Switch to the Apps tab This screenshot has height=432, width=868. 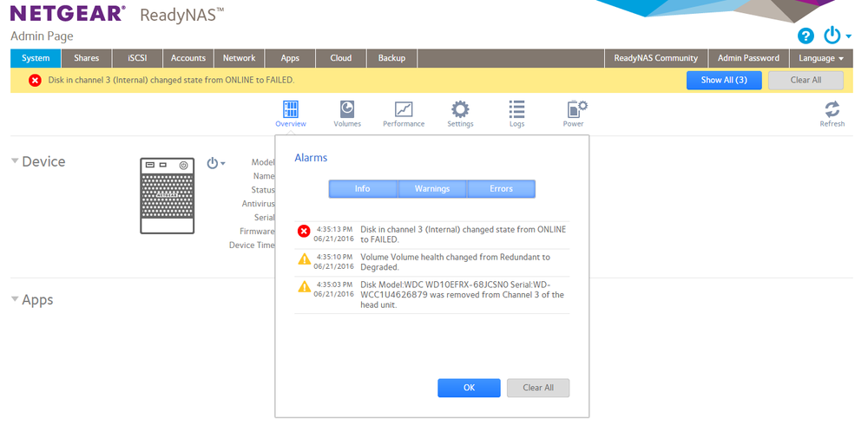point(290,58)
